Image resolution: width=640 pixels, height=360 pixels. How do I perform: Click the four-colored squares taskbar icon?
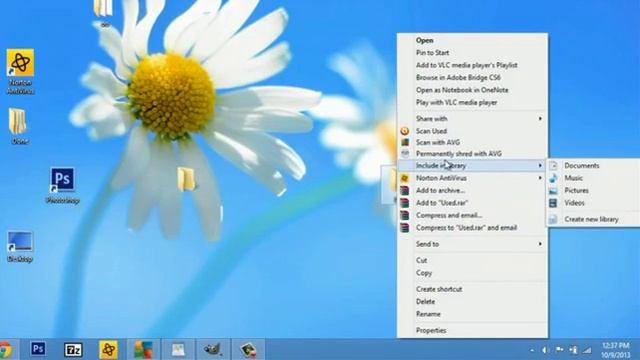tap(143, 350)
